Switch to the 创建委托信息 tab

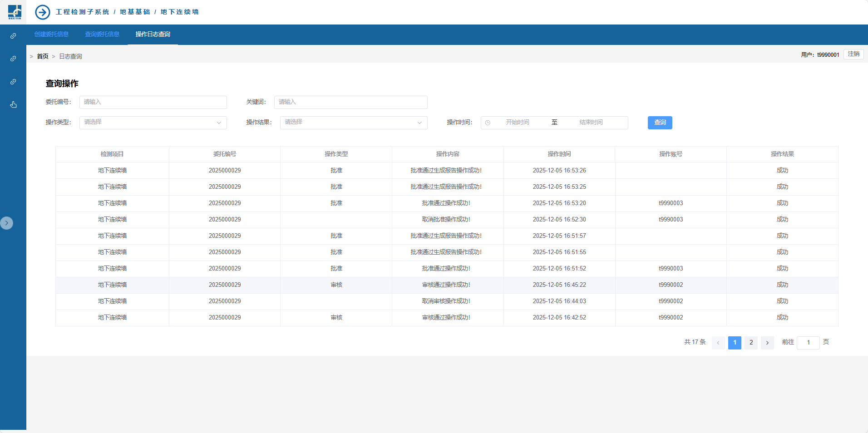point(51,34)
